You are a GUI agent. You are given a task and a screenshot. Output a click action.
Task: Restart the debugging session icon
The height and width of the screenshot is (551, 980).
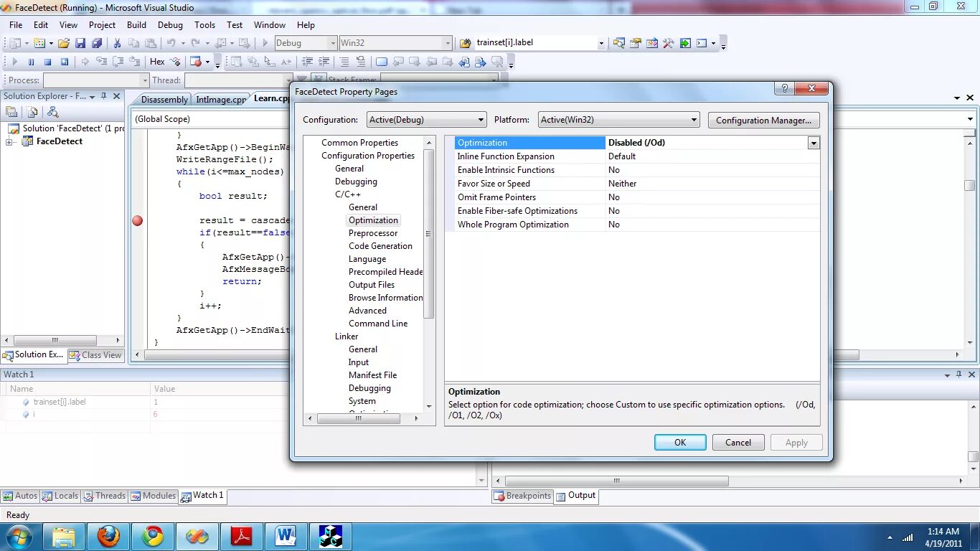point(65,62)
